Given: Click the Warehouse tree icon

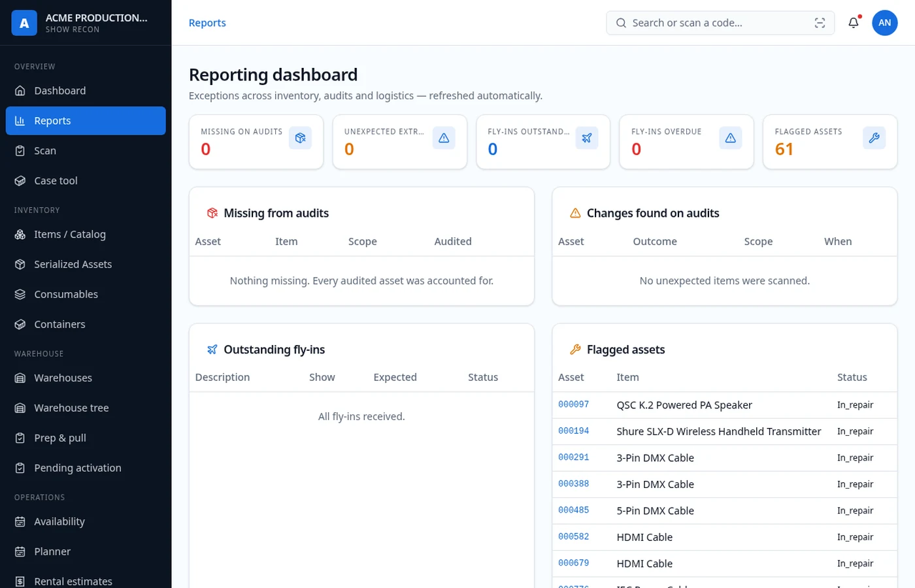Looking at the screenshot, I should coord(20,408).
